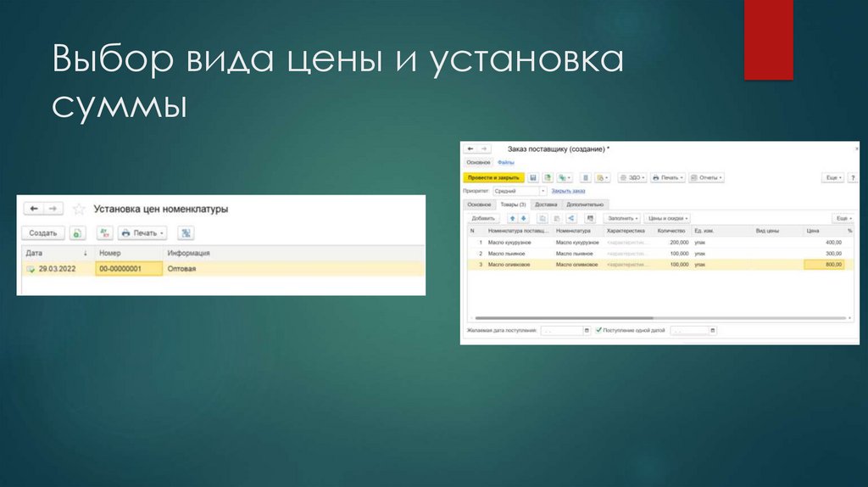Viewport: 868px width, 487px height.
Task: Open help with the question mark button
Action: [853, 178]
